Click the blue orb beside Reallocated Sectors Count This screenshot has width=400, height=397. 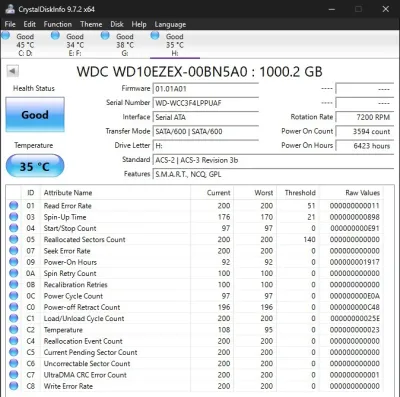(14, 239)
